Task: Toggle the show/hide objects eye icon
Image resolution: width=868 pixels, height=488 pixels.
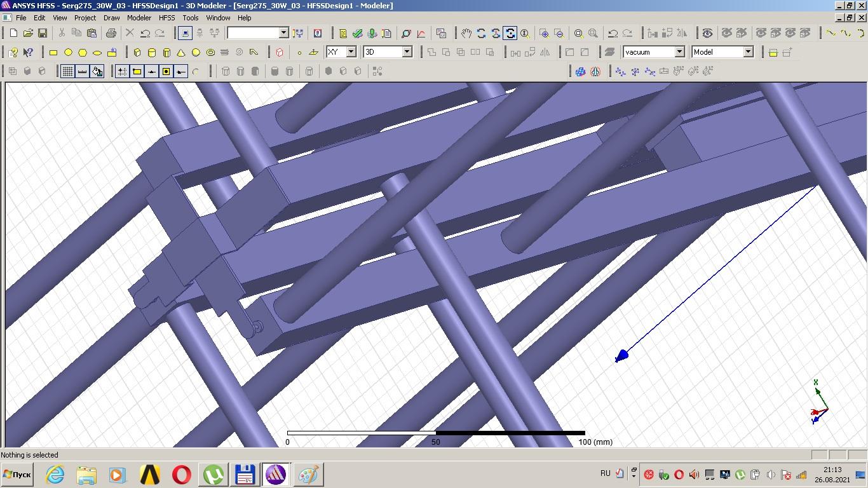Action: (x=707, y=33)
